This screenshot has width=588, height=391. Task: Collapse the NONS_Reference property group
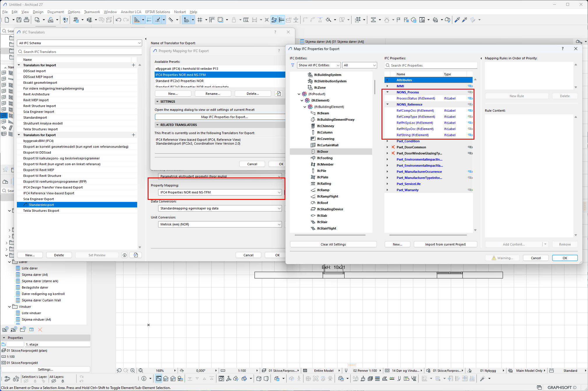coord(387,104)
